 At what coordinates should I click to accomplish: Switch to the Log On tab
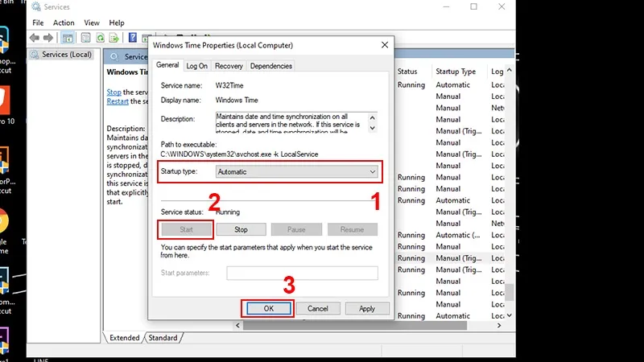pos(197,66)
